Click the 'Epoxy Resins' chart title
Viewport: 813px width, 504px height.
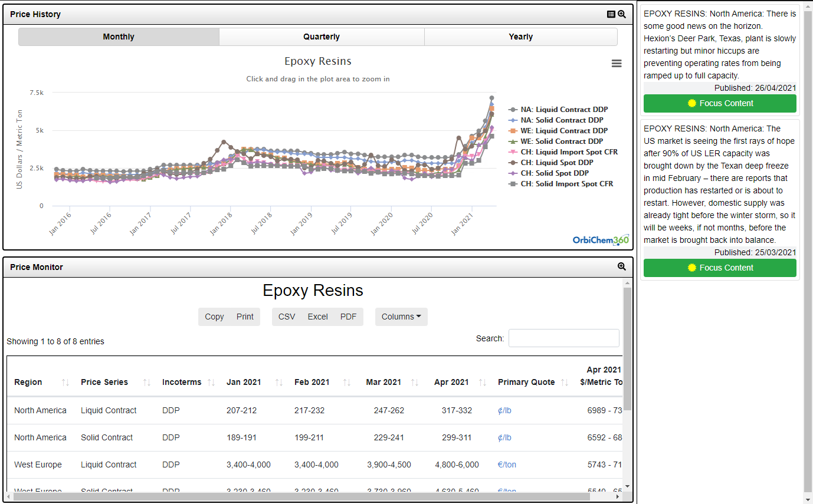coord(318,61)
